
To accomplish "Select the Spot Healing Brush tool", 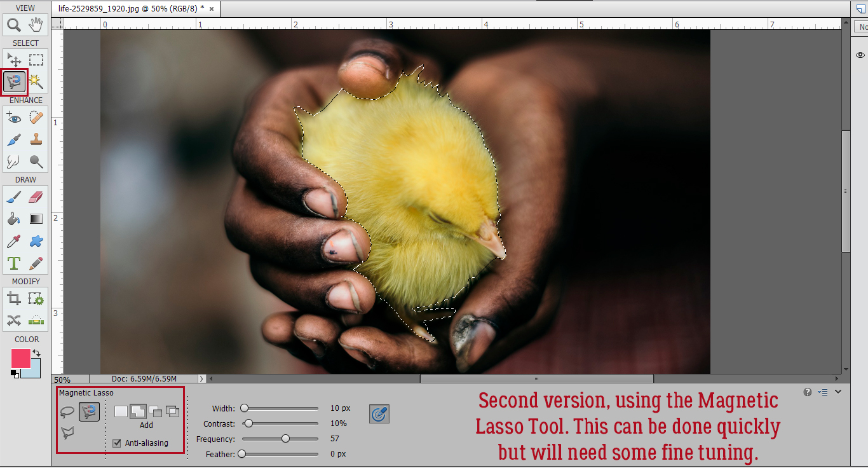I will [x=36, y=118].
